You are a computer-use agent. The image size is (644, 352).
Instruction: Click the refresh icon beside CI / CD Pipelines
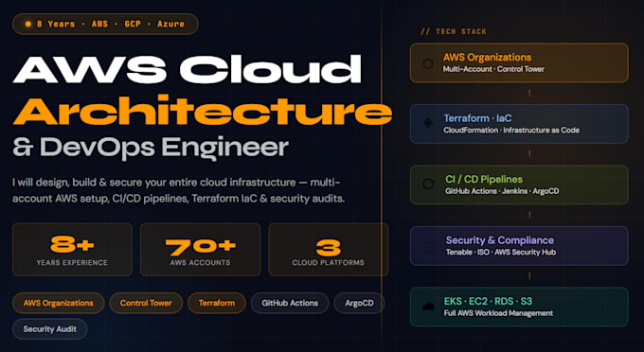428,184
